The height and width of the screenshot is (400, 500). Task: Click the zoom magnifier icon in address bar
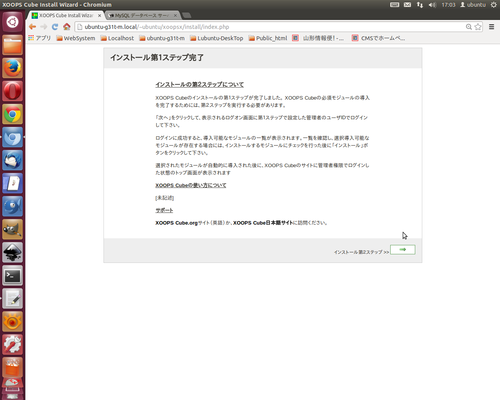(x=469, y=27)
